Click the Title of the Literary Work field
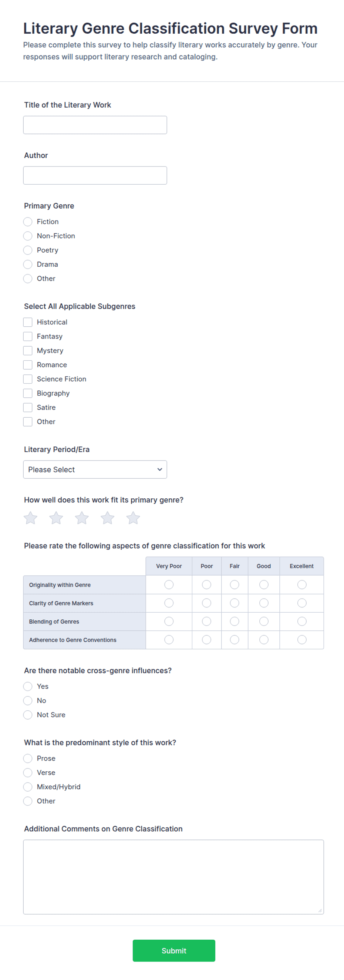This screenshot has height=980, width=344. coord(95,125)
